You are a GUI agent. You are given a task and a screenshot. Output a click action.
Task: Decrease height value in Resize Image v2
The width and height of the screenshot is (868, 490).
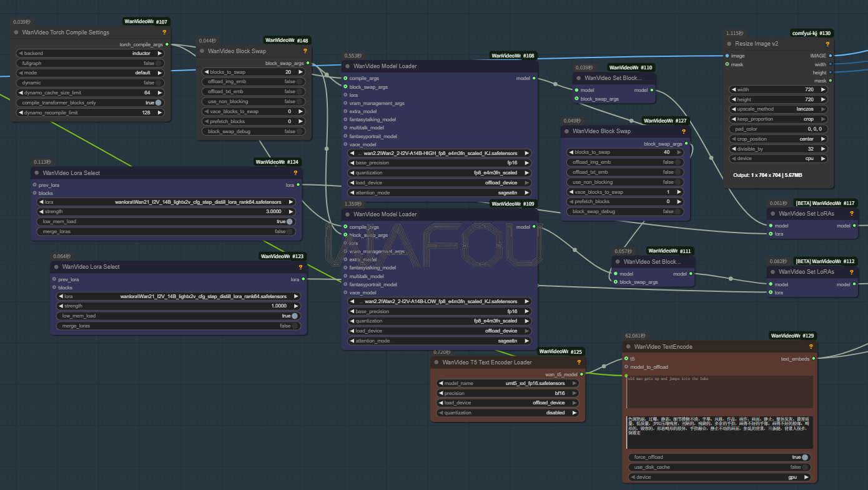click(x=734, y=99)
